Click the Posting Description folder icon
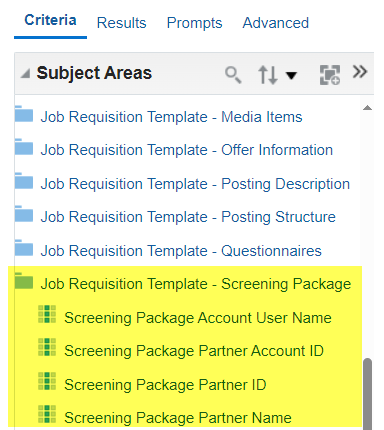 [x=24, y=181]
